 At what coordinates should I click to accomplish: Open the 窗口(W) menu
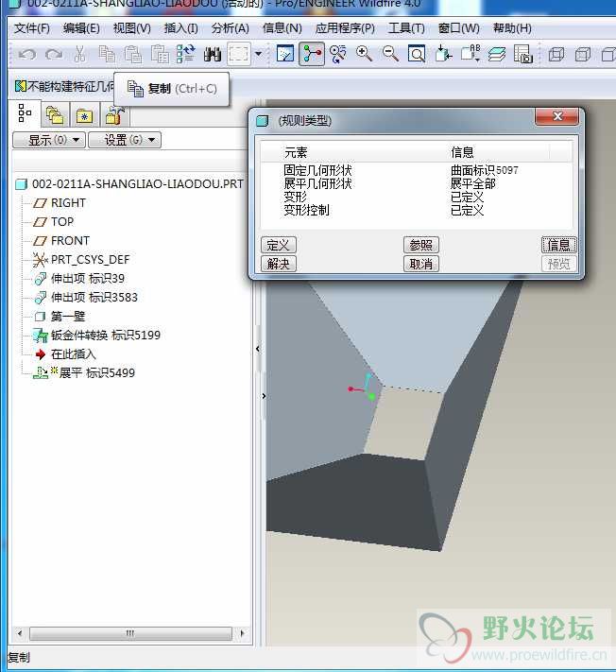(x=459, y=28)
